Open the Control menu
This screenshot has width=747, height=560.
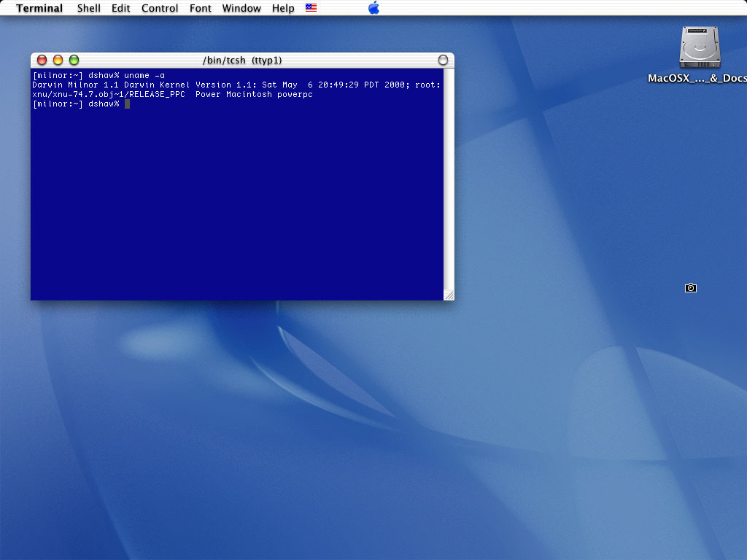[x=160, y=8]
